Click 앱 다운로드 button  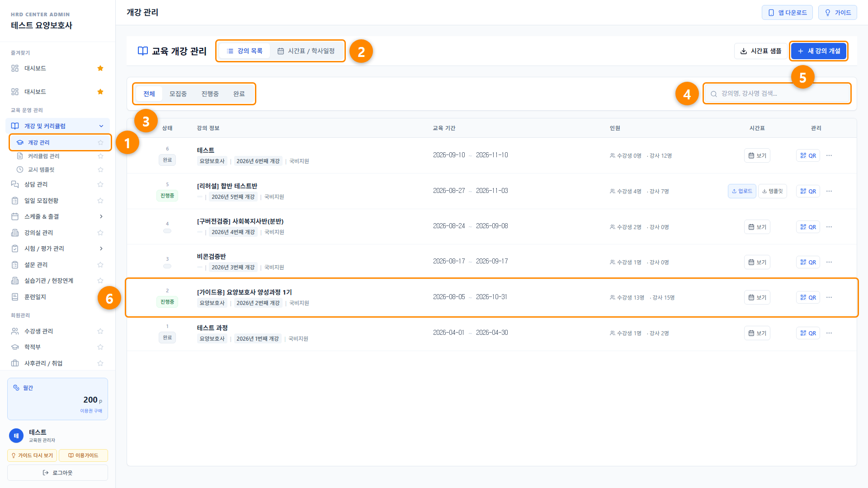pyautogui.click(x=787, y=13)
